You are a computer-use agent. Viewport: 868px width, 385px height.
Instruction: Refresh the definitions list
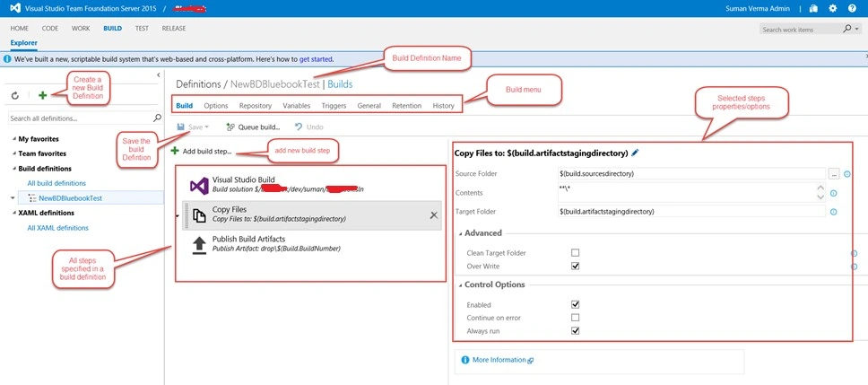[x=15, y=96]
